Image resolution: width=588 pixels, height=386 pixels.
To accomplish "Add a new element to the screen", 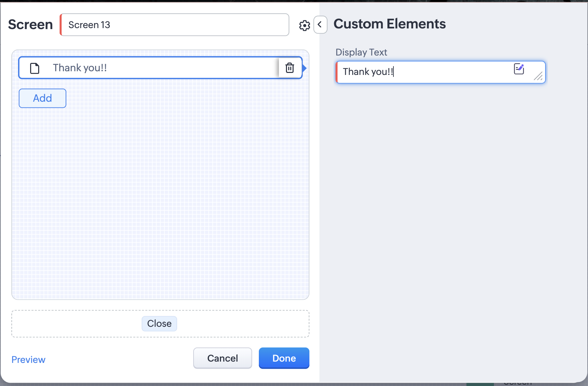I will (43, 98).
